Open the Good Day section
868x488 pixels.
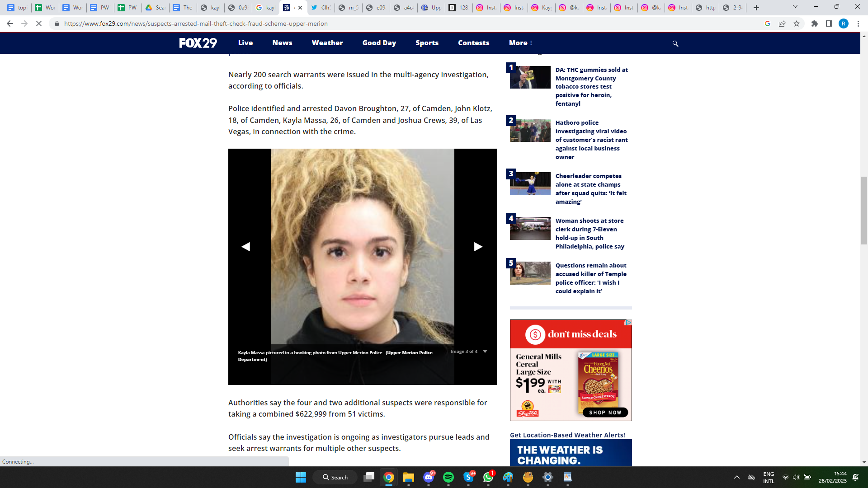[x=379, y=43]
